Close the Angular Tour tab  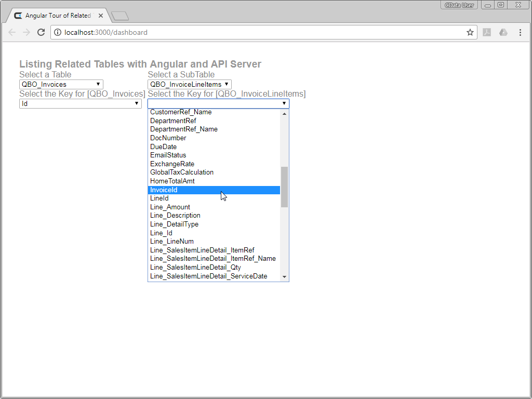[x=100, y=16]
